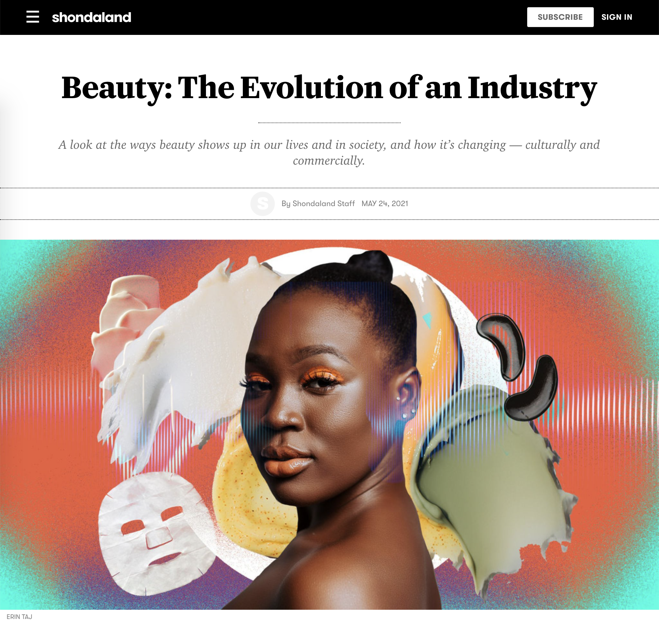
Task: Click the MAY 24, 2021 publish date
Action: coord(385,203)
